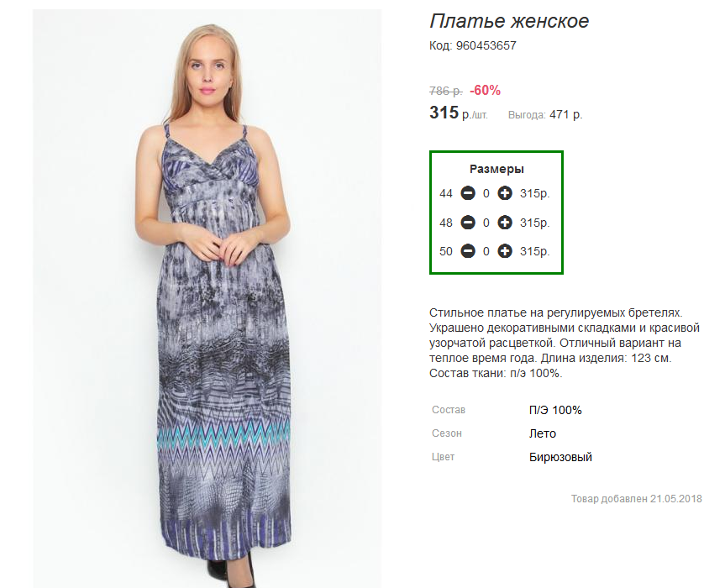The height and width of the screenshot is (588, 704).
Task: Increase quantity for size 48
Action: [x=505, y=223]
